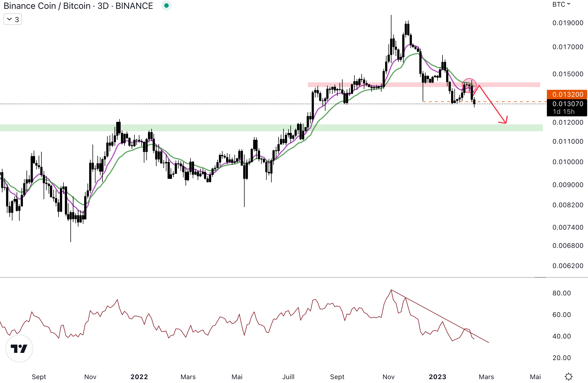
Task: Click the green market status dot
Action: (x=166, y=6)
